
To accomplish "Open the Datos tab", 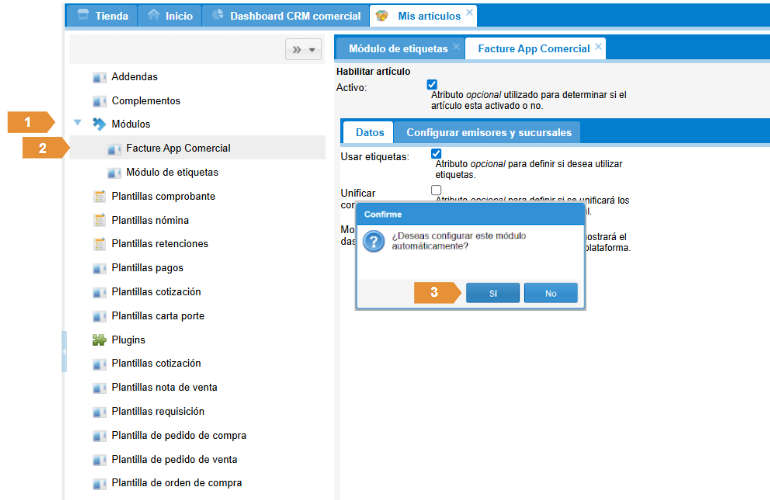I will point(370,132).
